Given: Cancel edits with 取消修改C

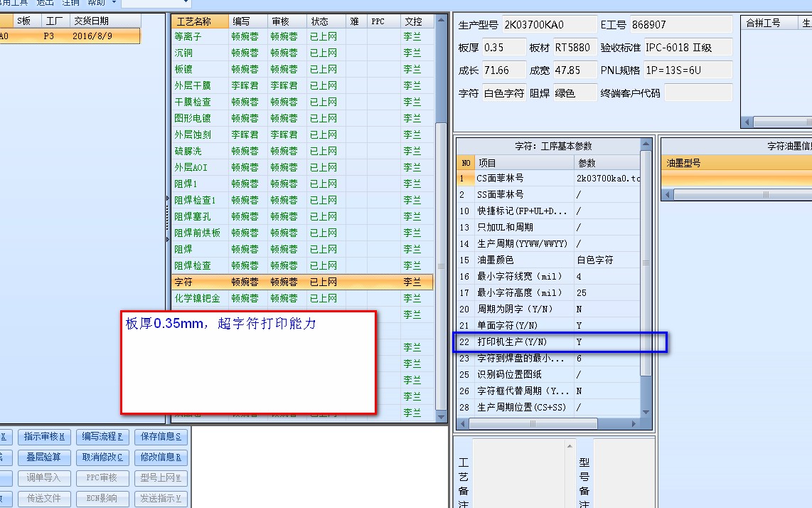Looking at the screenshot, I should coord(102,457).
